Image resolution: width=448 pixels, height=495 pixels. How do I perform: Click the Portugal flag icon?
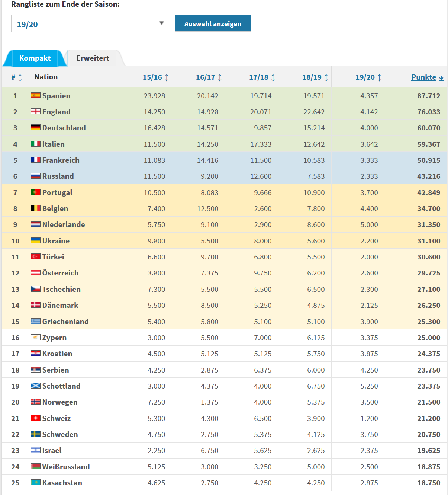[x=36, y=192]
